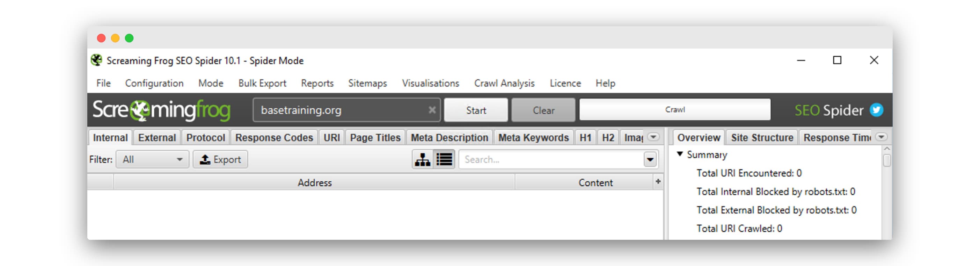This screenshot has width=980, height=266.
Task: Click the Search input field
Action: pos(551,159)
